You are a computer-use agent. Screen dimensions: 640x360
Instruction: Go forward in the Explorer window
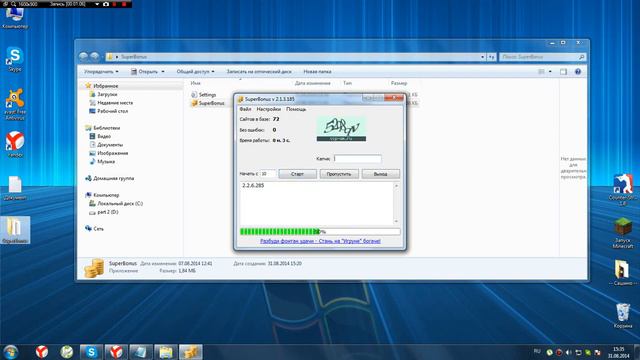(94, 57)
